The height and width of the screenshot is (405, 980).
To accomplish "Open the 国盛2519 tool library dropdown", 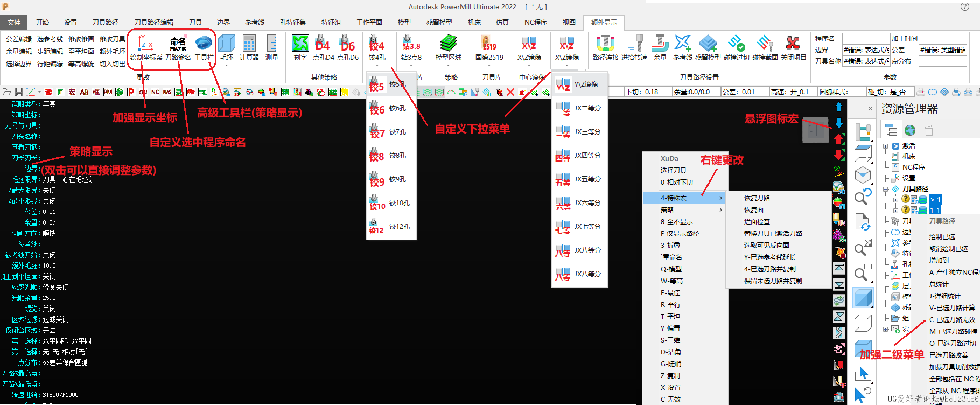I will 489,66.
